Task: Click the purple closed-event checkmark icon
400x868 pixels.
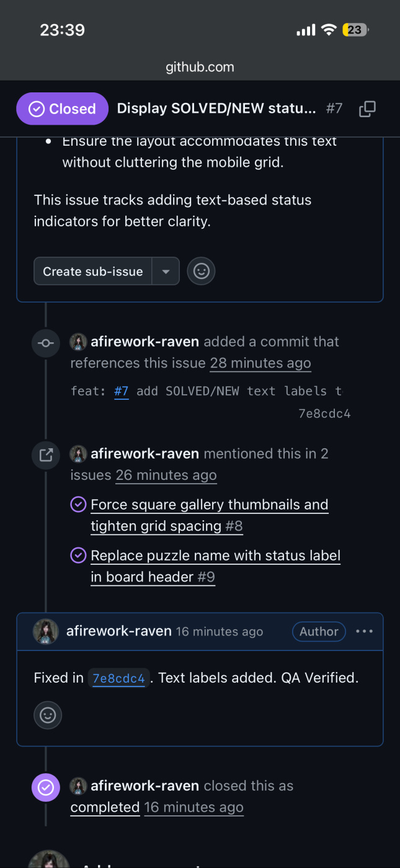Action: (x=46, y=787)
